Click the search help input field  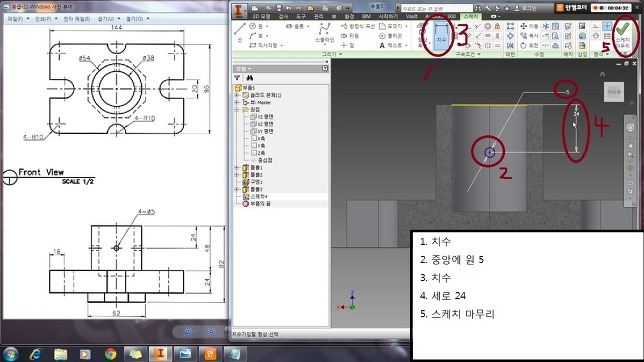click(436, 8)
